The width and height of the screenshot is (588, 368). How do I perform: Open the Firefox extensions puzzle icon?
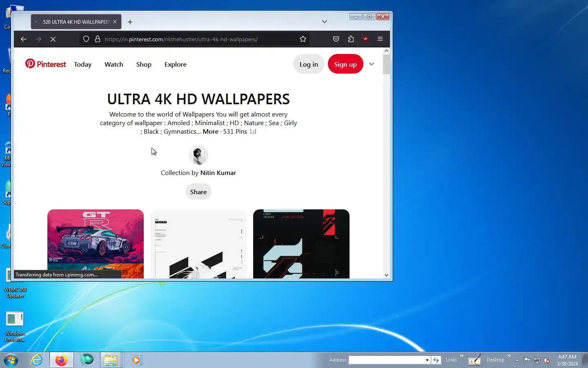tap(351, 39)
